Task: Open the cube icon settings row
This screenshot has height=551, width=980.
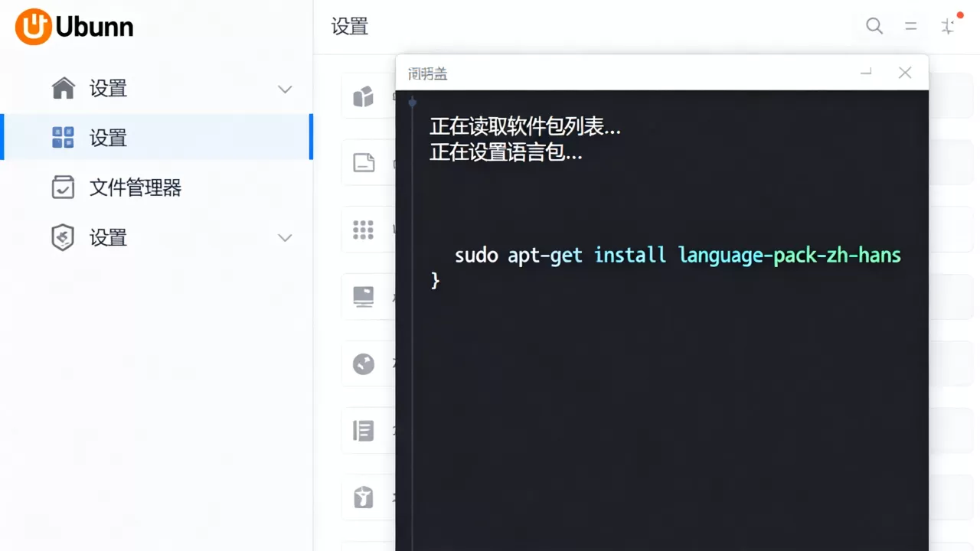Action: click(x=367, y=96)
